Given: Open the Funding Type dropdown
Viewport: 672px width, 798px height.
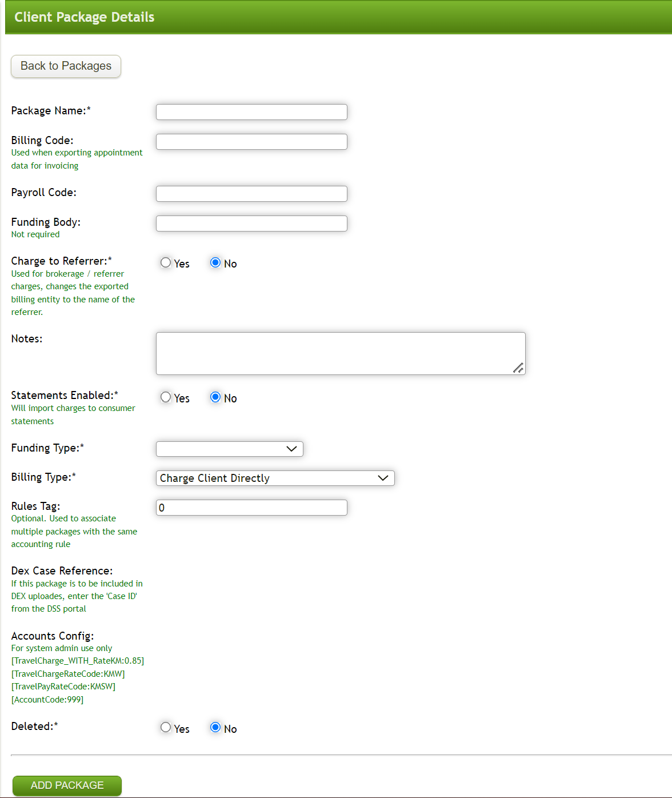Looking at the screenshot, I should click(229, 449).
